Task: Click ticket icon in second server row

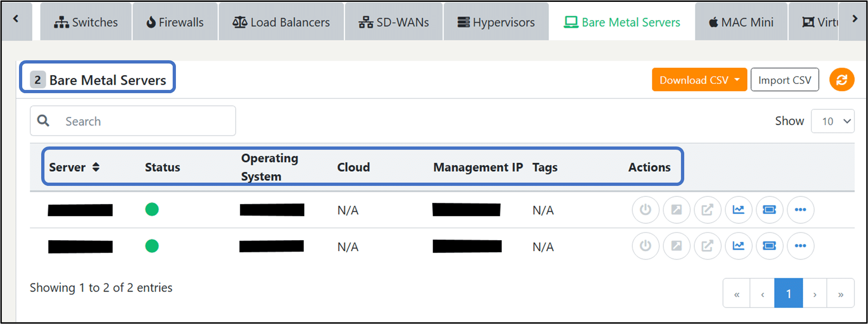Action: tap(769, 246)
